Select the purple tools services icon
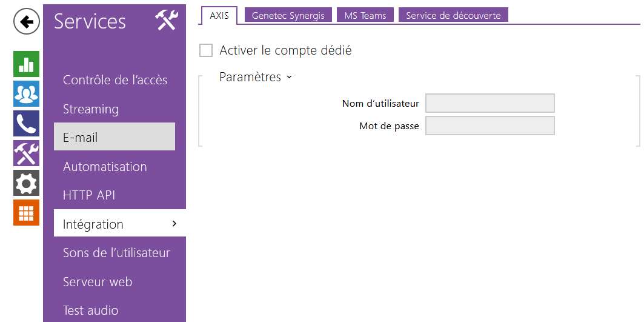 (26, 153)
